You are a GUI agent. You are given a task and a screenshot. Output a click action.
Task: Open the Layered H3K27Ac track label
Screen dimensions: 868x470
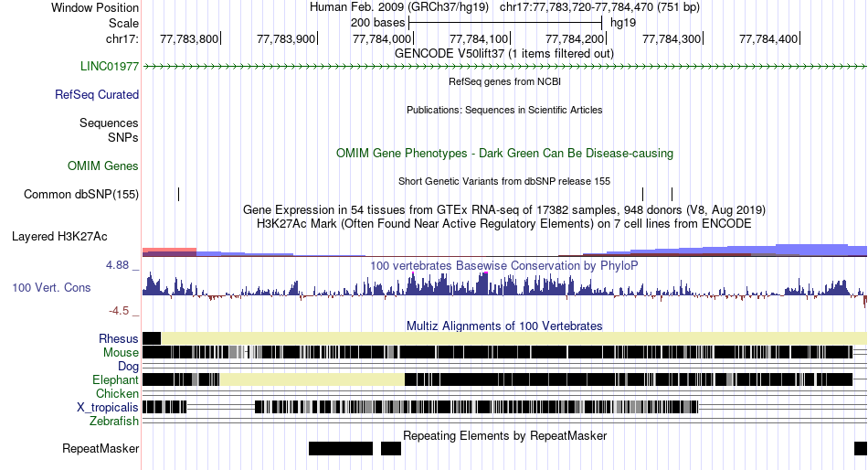[x=59, y=237]
